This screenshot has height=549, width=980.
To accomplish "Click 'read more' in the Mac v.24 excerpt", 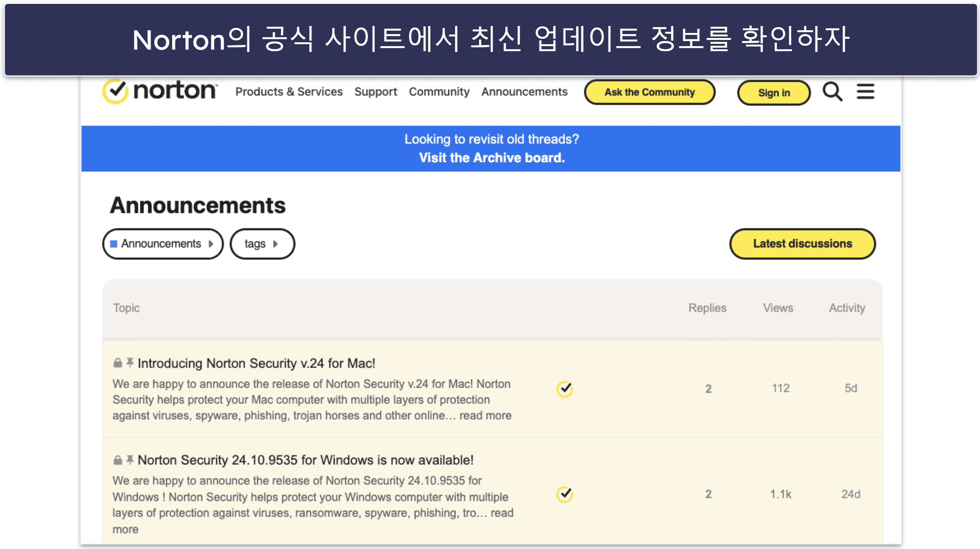I will (x=485, y=416).
